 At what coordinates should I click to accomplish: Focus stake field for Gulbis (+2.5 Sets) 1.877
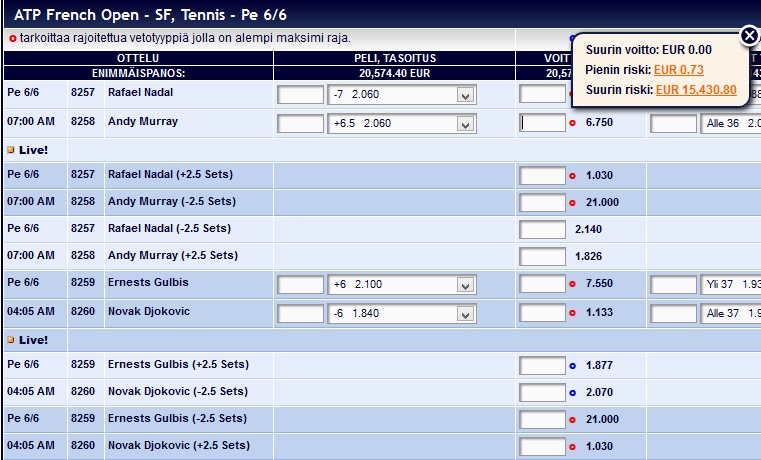[x=542, y=366]
